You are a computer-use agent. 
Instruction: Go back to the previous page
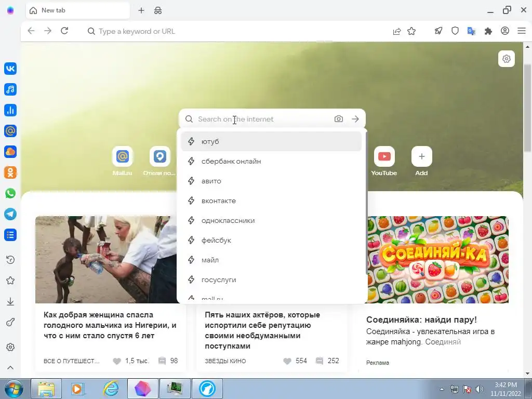point(31,31)
